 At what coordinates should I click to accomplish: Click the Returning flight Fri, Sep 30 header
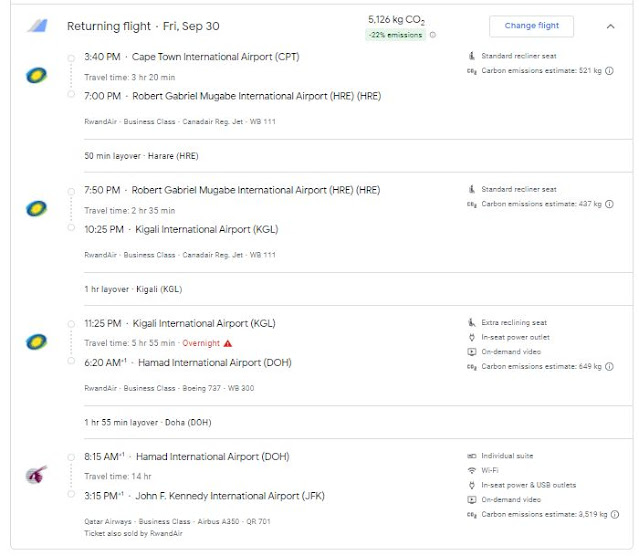pos(136,26)
